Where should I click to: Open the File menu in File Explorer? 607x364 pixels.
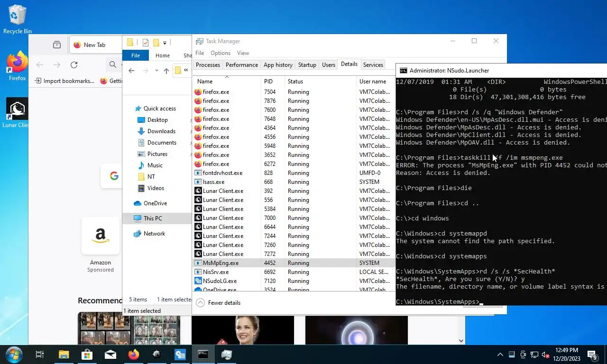(136, 55)
